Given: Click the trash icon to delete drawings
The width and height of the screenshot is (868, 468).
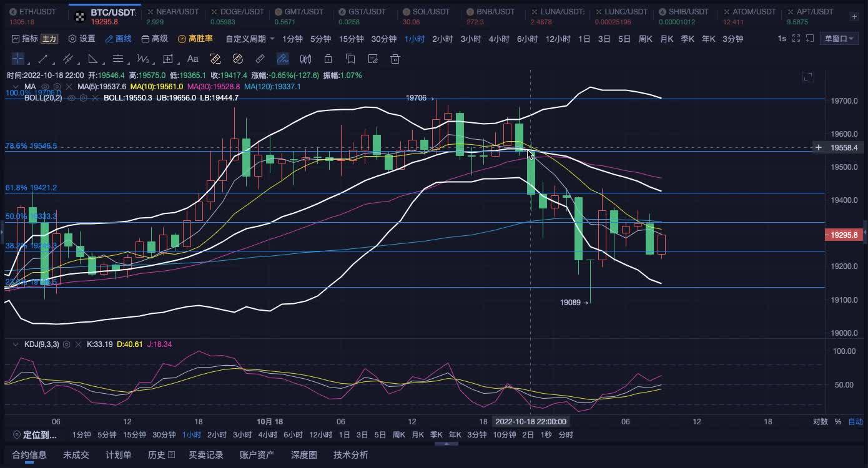Looking at the screenshot, I should [x=395, y=59].
